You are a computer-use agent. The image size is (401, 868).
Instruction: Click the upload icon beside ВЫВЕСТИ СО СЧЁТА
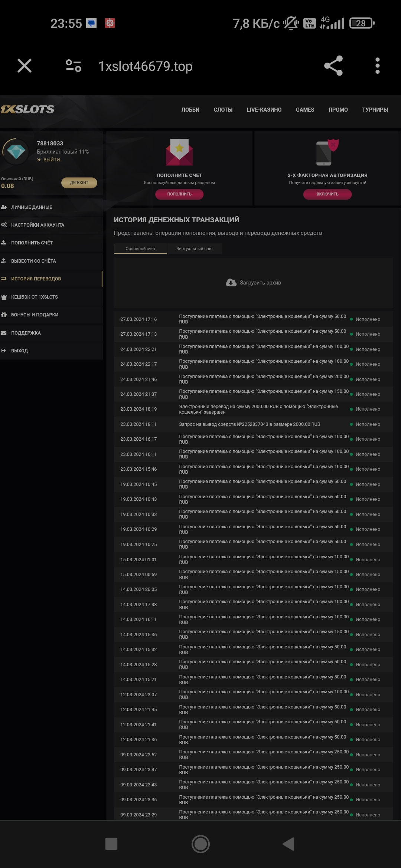tap(4, 261)
